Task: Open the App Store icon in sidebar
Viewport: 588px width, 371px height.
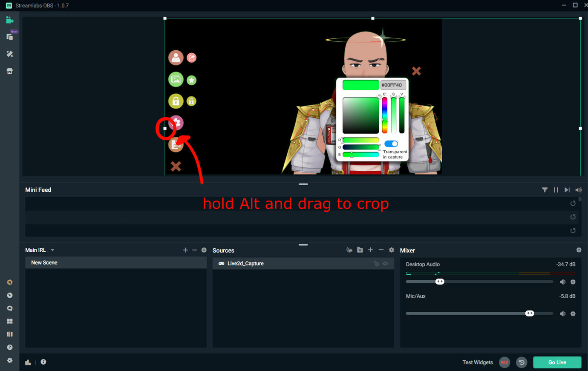Action: click(x=9, y=71)
